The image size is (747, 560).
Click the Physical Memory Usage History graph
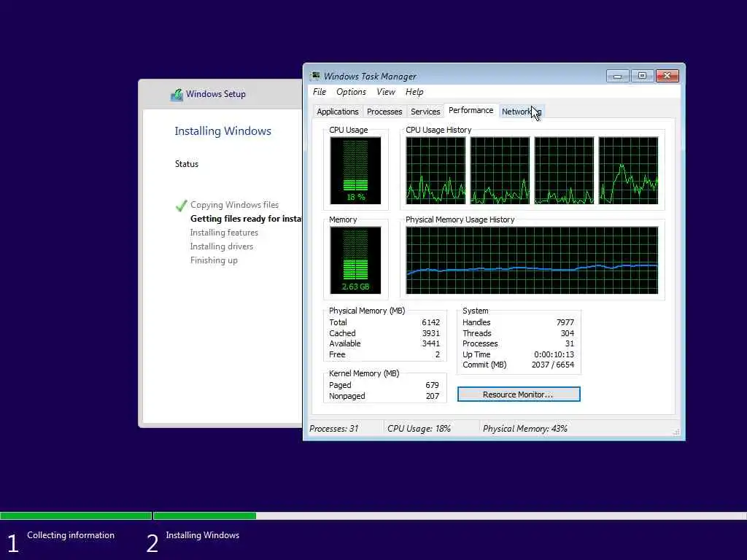[532, 260]
